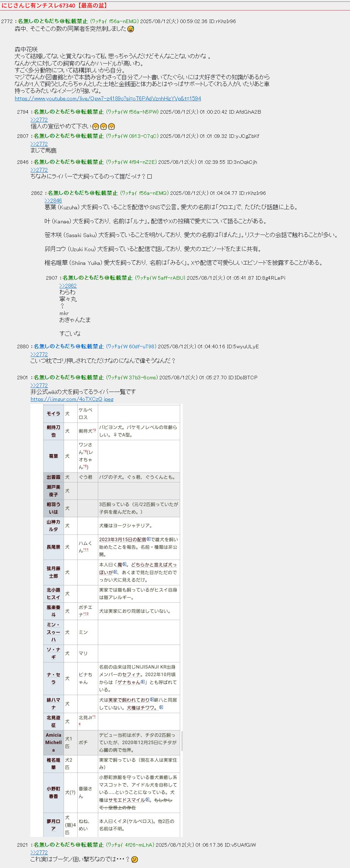Click external link icon after サモエドスマイル
The width and height of the screenshot is (350, 868).
tap(147, 799)
